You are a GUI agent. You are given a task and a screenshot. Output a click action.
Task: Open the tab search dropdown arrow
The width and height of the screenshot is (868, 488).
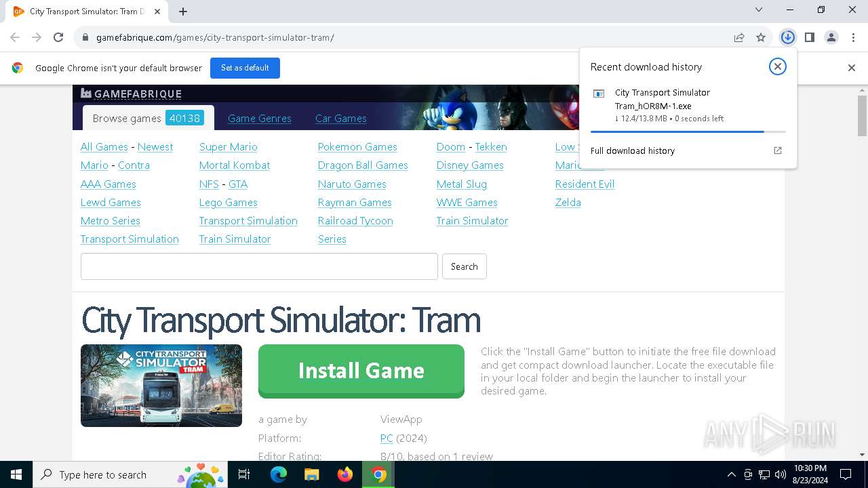click(759, 10)
